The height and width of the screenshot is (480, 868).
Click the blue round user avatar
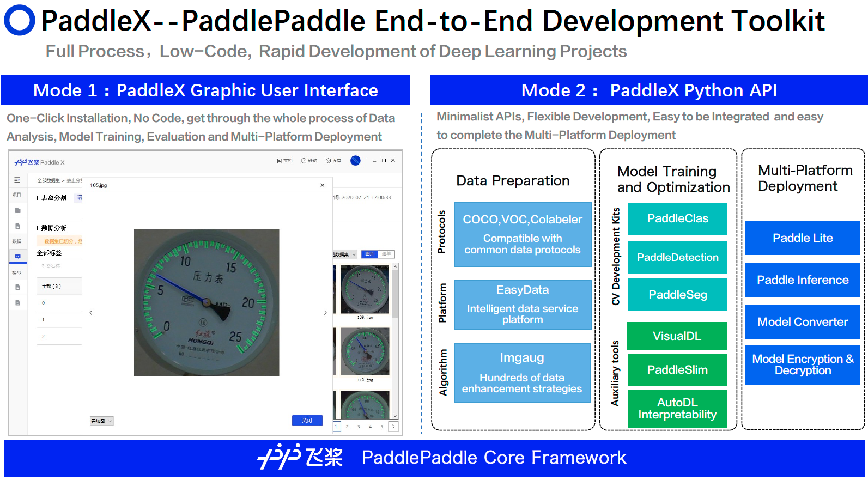tap(355, 161)
